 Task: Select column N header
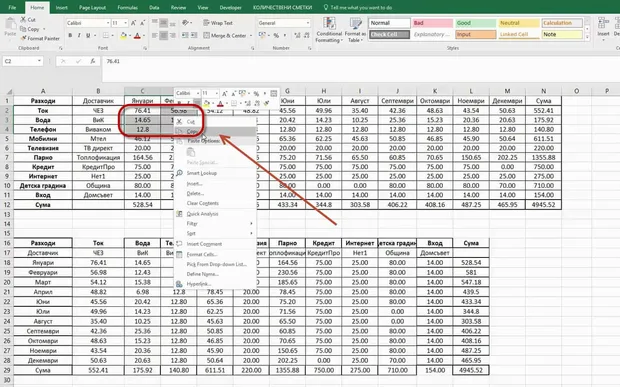point(543,91)
